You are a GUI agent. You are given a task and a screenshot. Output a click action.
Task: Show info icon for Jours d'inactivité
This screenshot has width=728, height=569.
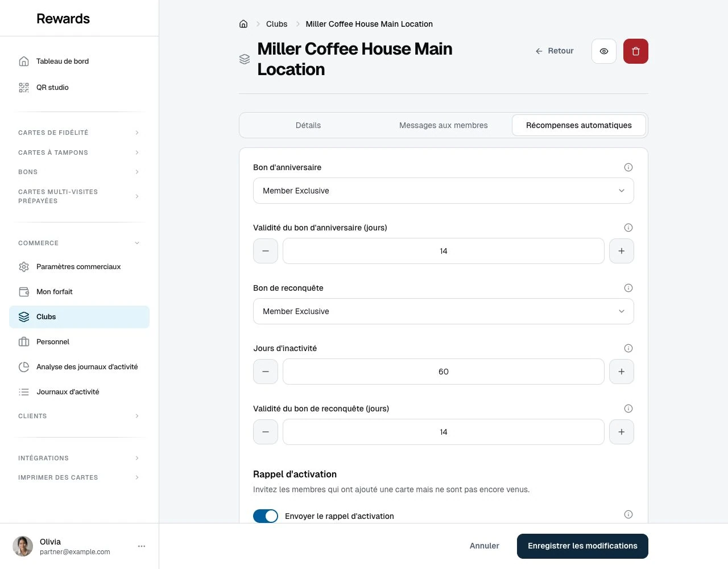click(x=628, y=348)
